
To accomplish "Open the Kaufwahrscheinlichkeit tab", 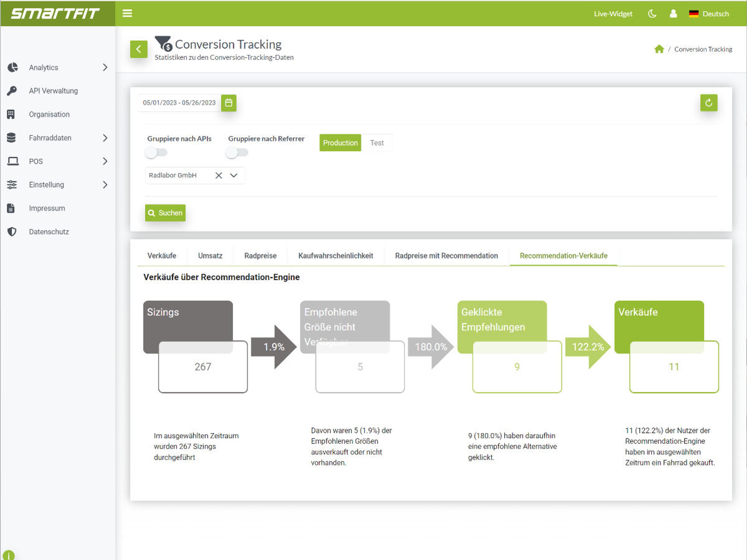I will tap(335, 255).
